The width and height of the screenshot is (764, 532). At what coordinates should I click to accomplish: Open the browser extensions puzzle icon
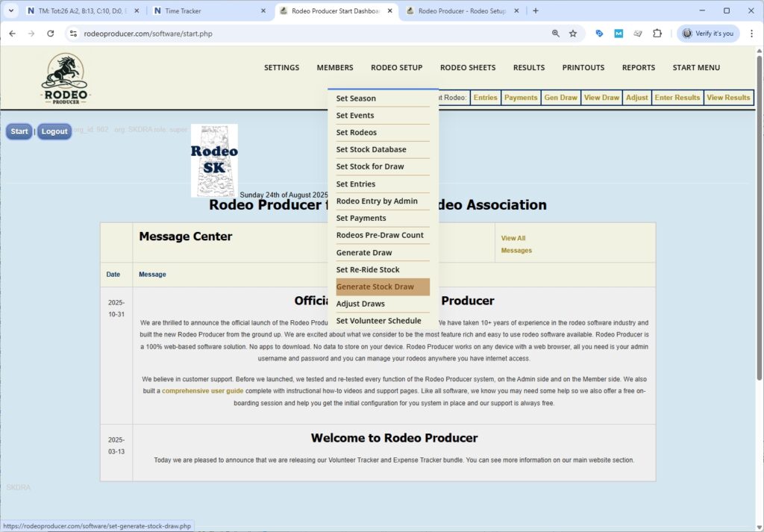657,34
